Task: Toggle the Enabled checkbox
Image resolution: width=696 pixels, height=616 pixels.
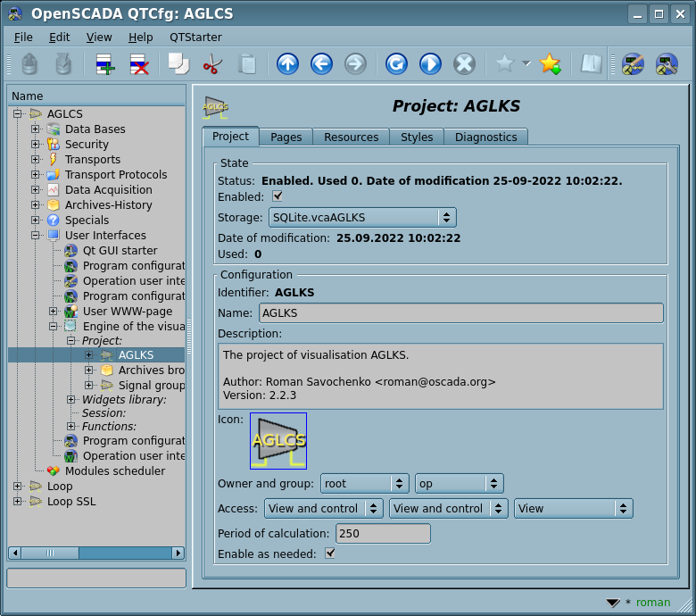Action: click(278, 196)
